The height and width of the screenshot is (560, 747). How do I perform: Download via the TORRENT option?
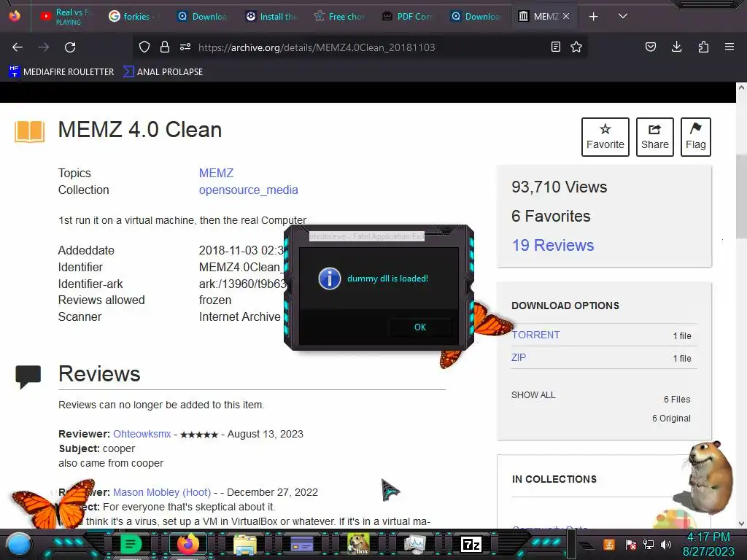(x=535, y=335)
